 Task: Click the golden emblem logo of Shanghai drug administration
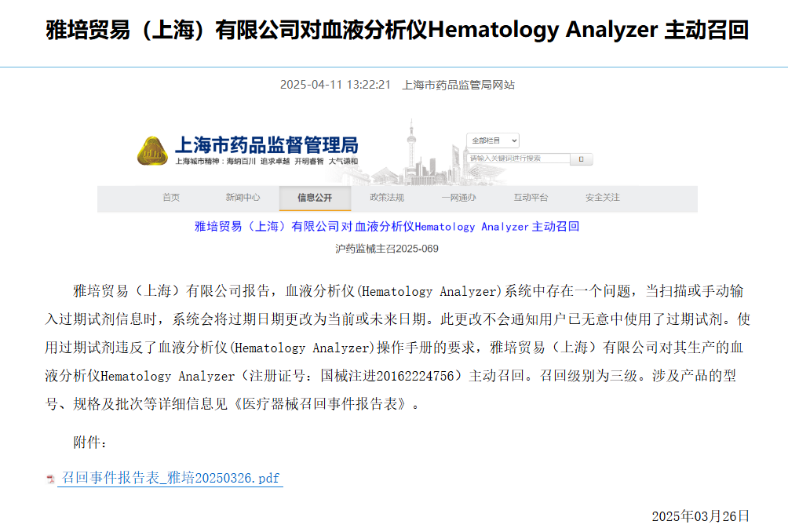[x=152, y=151]
